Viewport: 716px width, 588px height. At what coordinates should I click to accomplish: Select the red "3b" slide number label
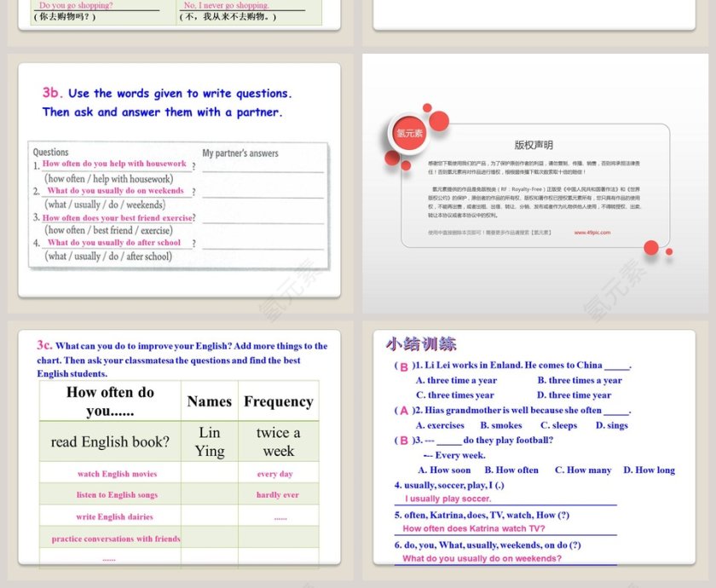pyautogui.click(x=49, y=93)
